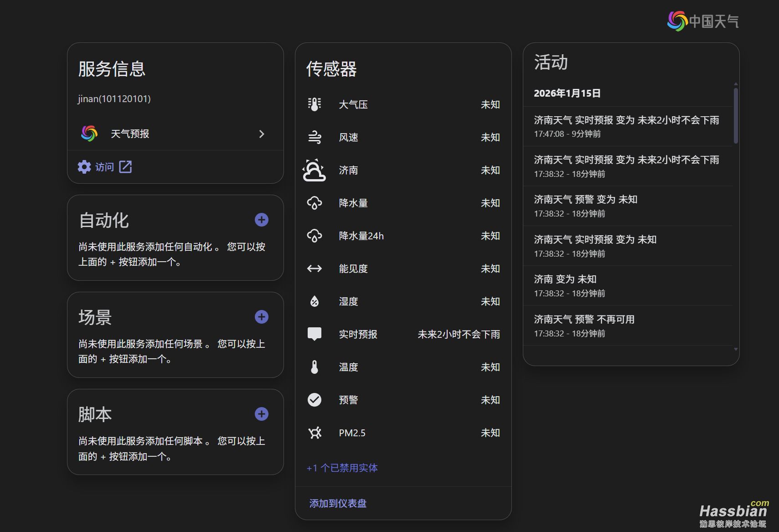
Task: Create a new scene with the plus button
Action: [x=261, y=316]
